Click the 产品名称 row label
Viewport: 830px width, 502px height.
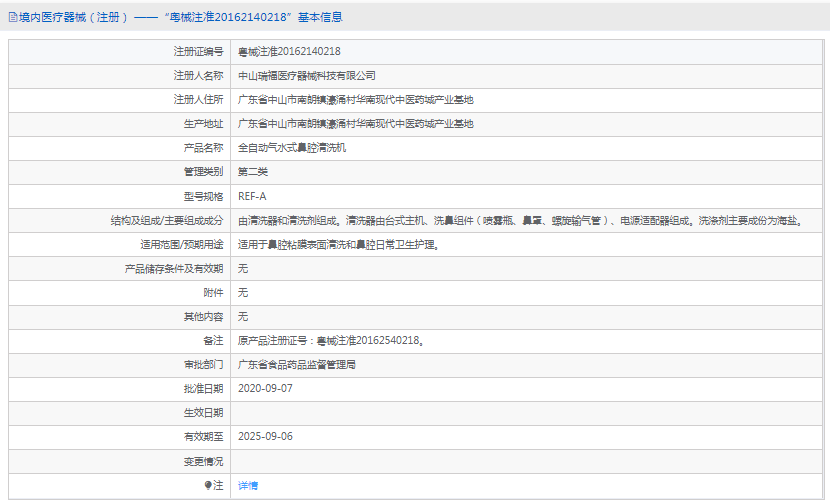coord(203,148)
